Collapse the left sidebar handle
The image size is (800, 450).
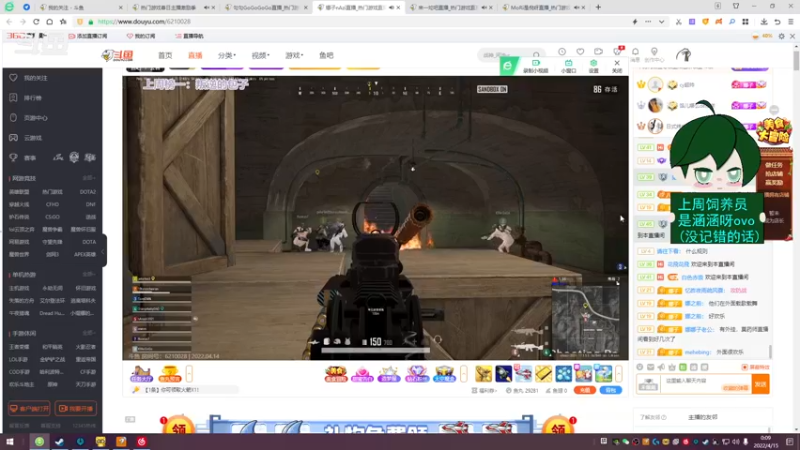pyautogui.click(x=104, y=251)
